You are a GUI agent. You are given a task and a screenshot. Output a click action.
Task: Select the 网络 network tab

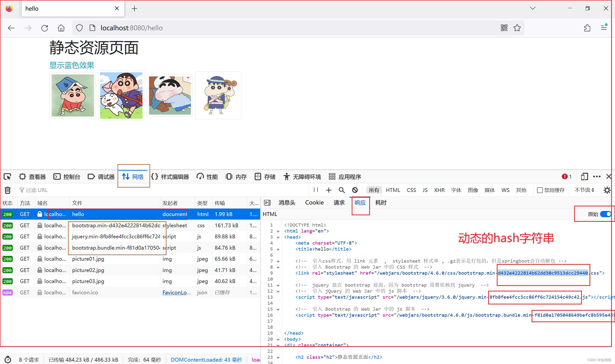[133, 177]
